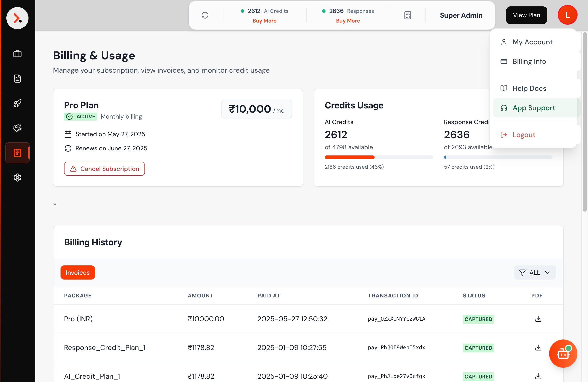Download PDF for Response_Credit_Plan_1 invoice
The width and height of the screenshot is (588, 382).
click(x=538, y=347)
